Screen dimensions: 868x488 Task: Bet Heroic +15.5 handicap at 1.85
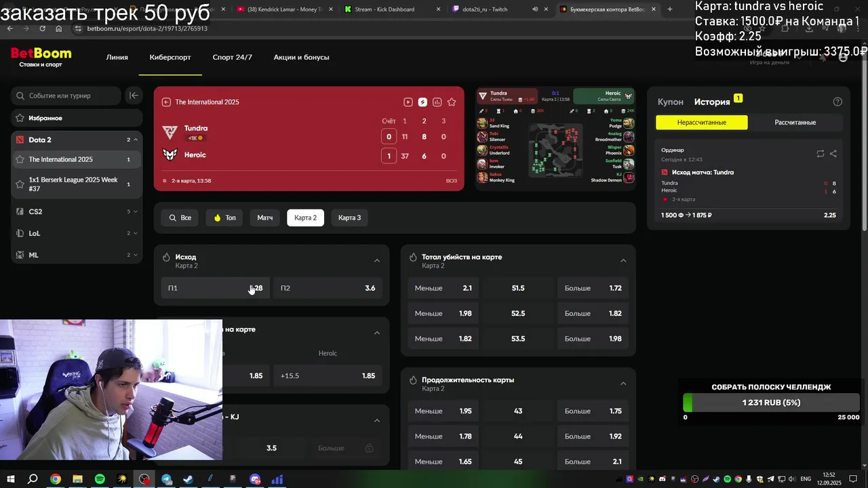click(328, 375)
